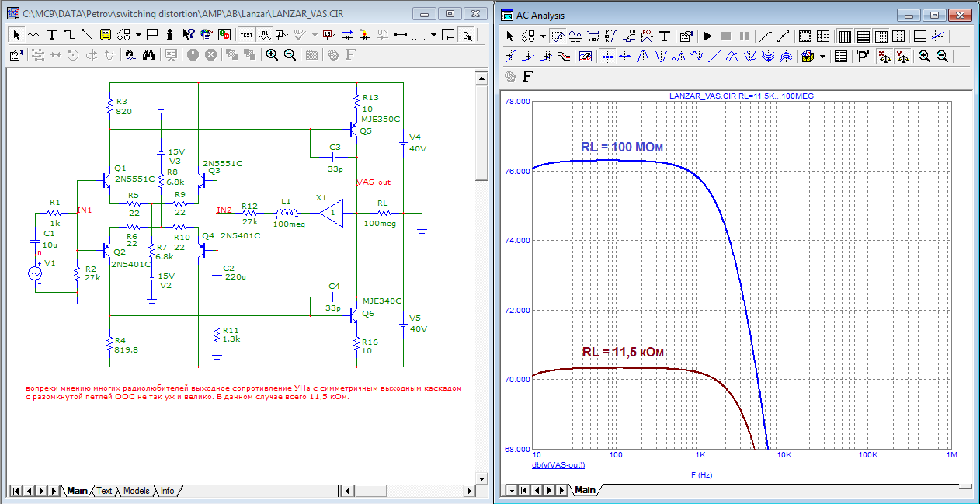Click the Info mode 'i' icon
The image size is (980, 504).
point(171,35)
